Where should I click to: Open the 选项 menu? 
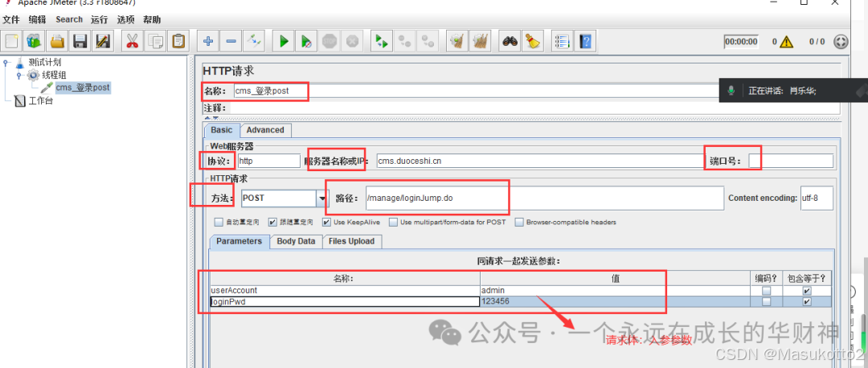pyautogui.click(x=125, y=19)
